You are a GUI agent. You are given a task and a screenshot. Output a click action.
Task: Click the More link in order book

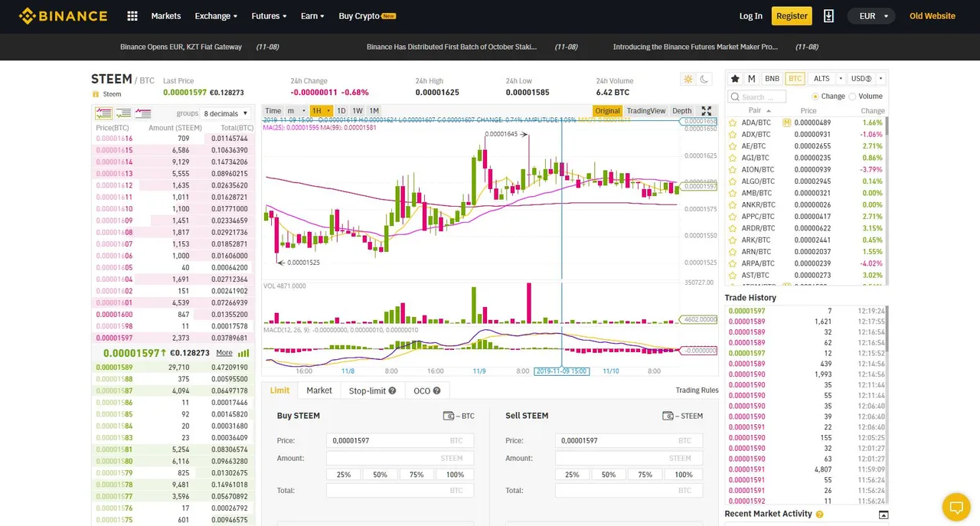(224, 353)
